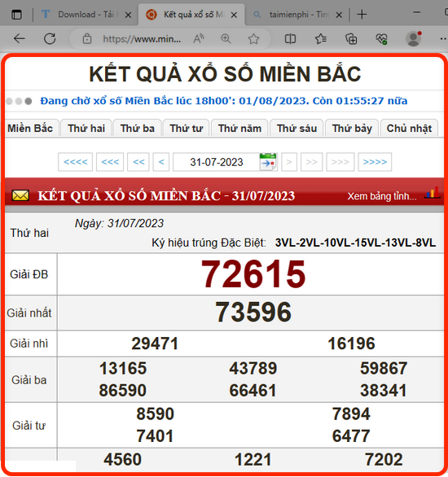The width and height of the screenshot is (448, 477).
Task: Click the Giải ba number 38341
Action: [x=384, y=390]
